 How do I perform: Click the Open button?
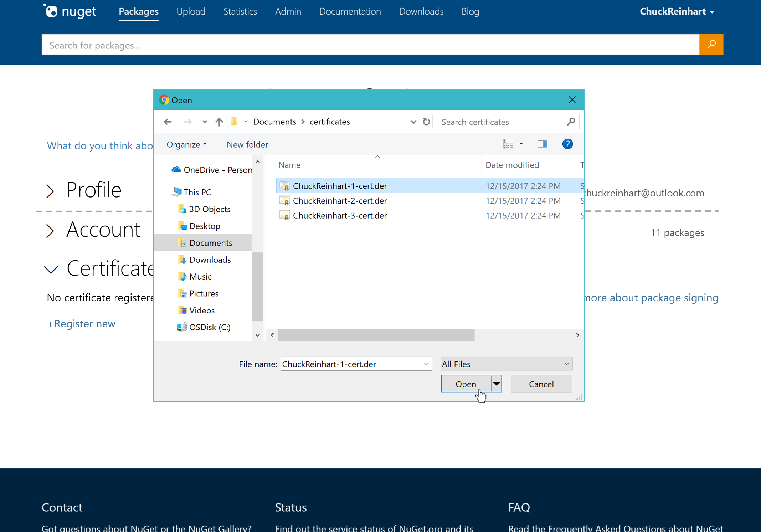[466, 384]
